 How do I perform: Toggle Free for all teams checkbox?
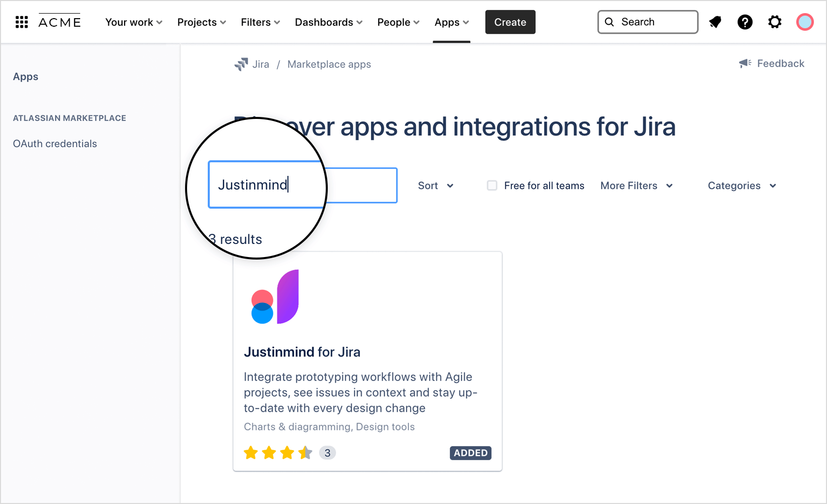coord(492,185)
